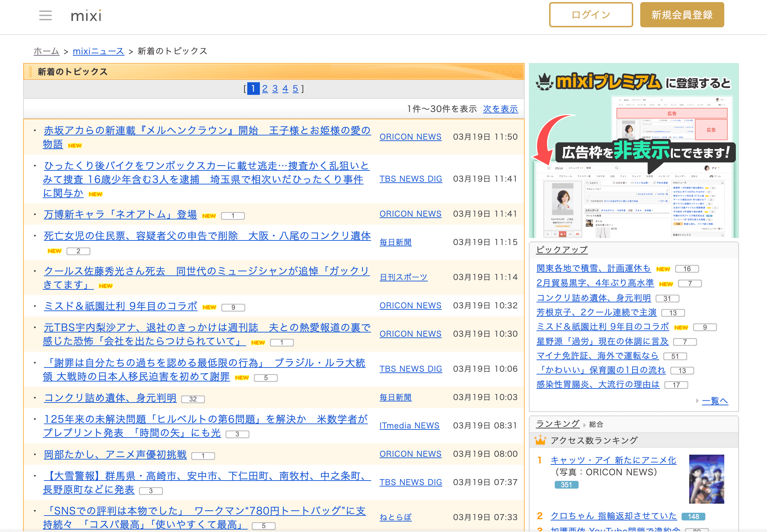Open 一覧へ link in pickup section
The width and height of the screenshot is (767, 532).
pyautogui.click(x=715, y=401)
